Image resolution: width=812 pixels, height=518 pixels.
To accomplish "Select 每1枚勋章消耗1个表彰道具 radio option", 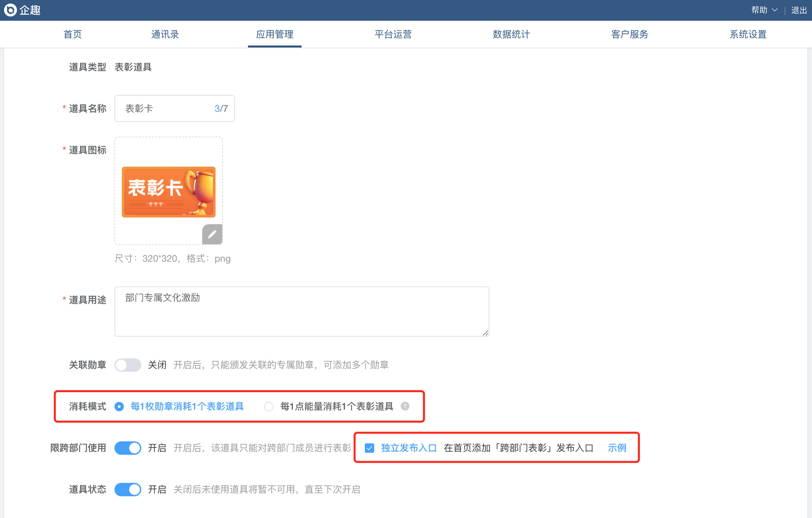I will 119,407.
